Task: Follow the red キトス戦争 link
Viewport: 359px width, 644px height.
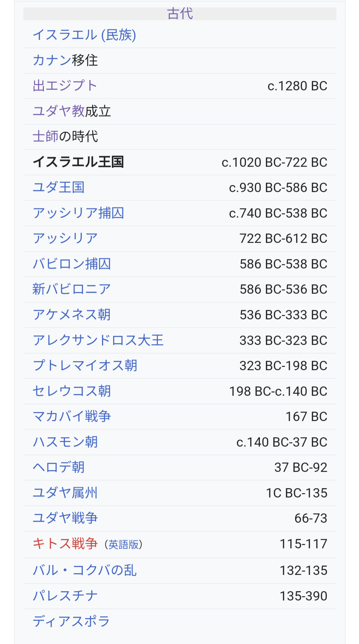Action: (x=65, y=544)
